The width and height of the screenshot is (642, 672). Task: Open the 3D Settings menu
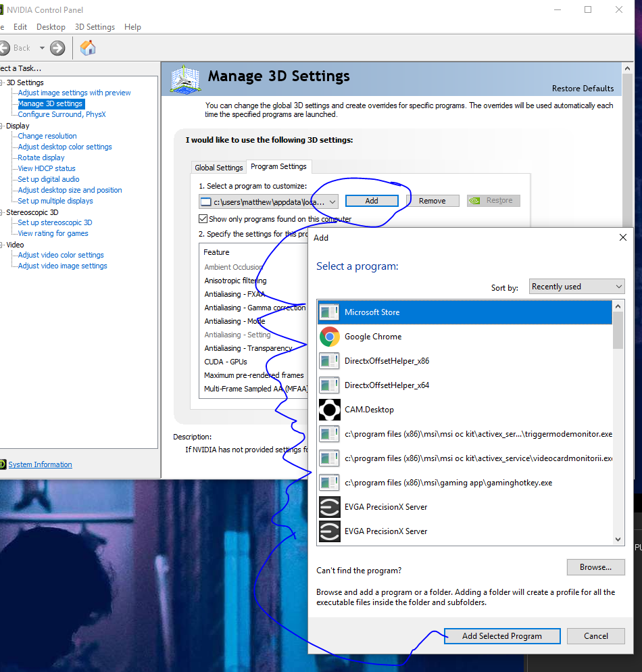pos(95,27)
